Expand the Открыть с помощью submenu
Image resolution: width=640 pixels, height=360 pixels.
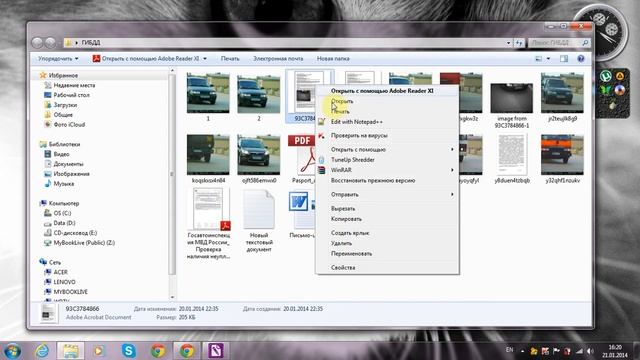tap(387, 149)
